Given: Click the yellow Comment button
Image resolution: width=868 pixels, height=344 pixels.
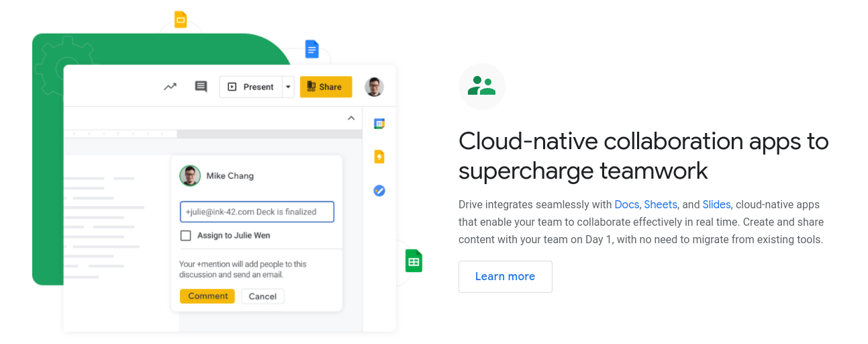Looking at the screenshot, I should click(207, 296).
